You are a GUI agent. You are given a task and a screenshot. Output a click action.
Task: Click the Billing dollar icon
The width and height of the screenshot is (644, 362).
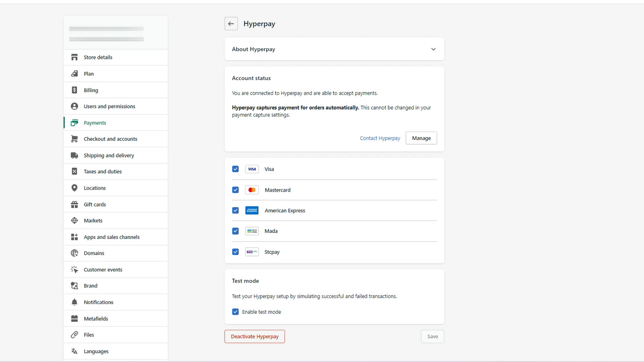click(74, 90)
